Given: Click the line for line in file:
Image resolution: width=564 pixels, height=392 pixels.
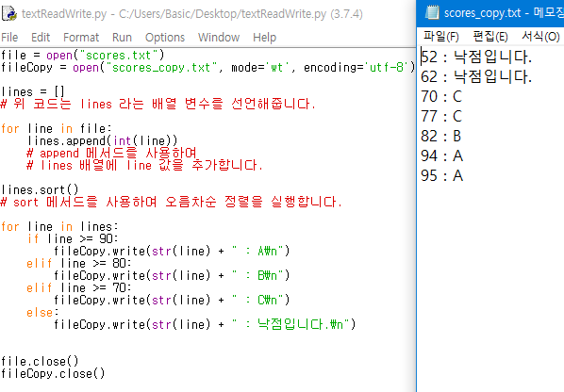Looking at the screenshot, I should click(x=57, y=129).
